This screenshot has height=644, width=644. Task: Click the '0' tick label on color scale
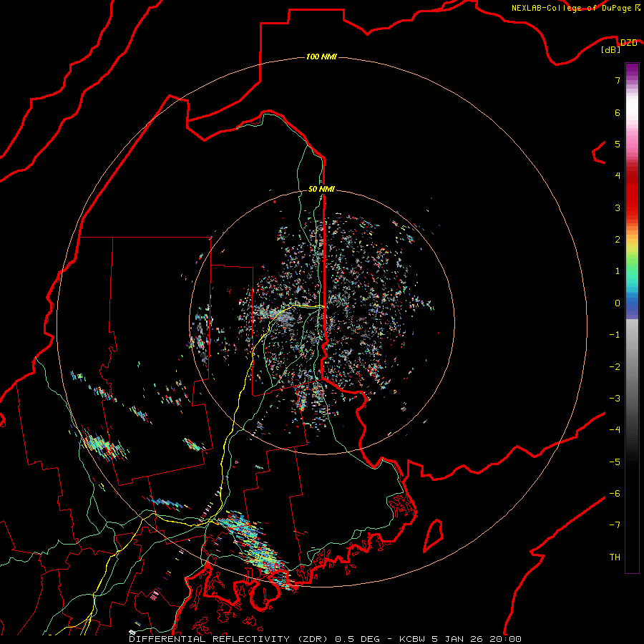coord(618,303)
